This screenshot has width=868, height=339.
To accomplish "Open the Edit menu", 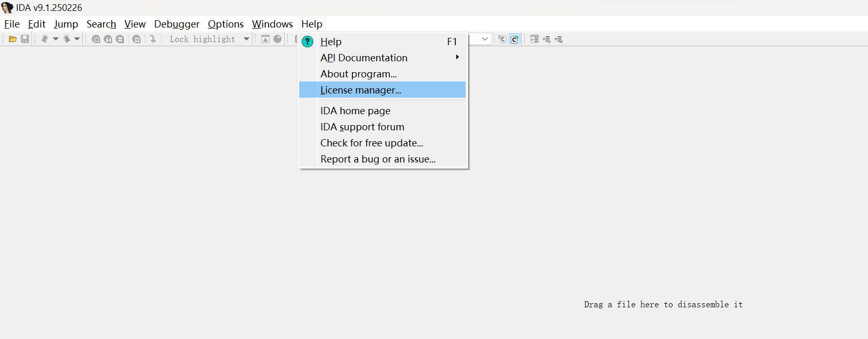I will pyautogui.click(x=37, y=24).
